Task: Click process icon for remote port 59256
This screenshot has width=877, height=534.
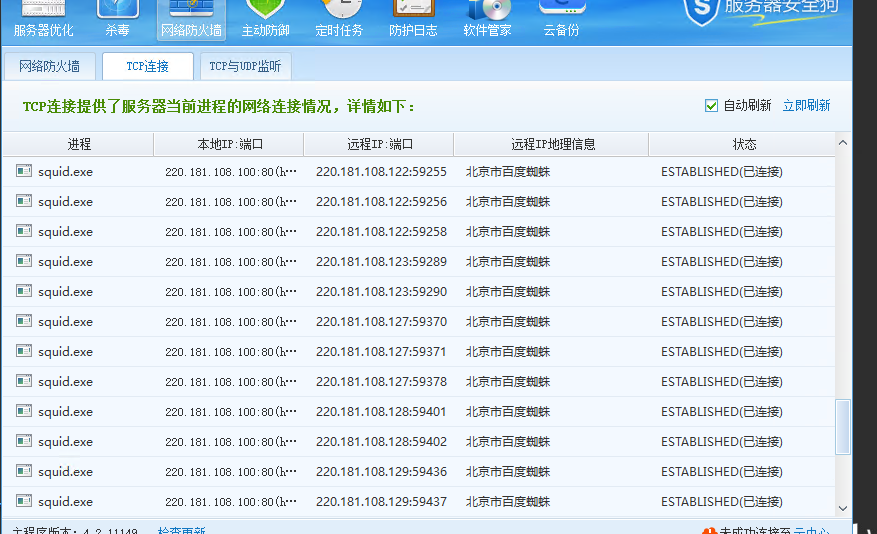Action: (x=23, y=201)
